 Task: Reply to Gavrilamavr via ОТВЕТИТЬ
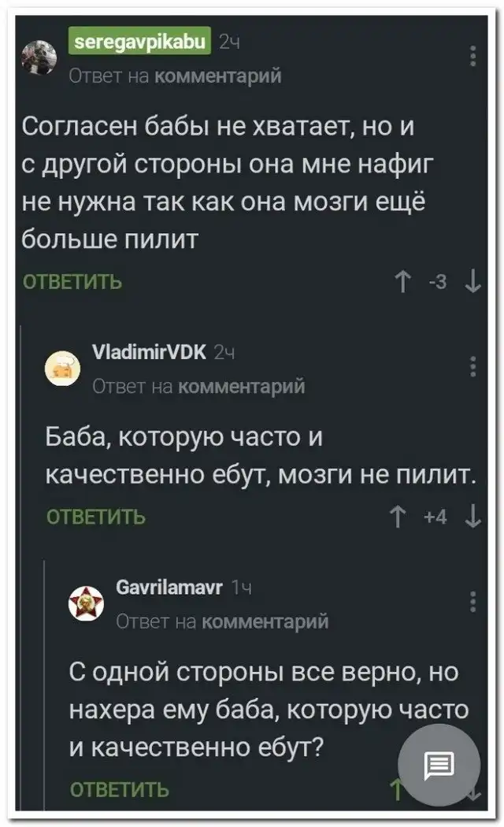coord(120,790)
